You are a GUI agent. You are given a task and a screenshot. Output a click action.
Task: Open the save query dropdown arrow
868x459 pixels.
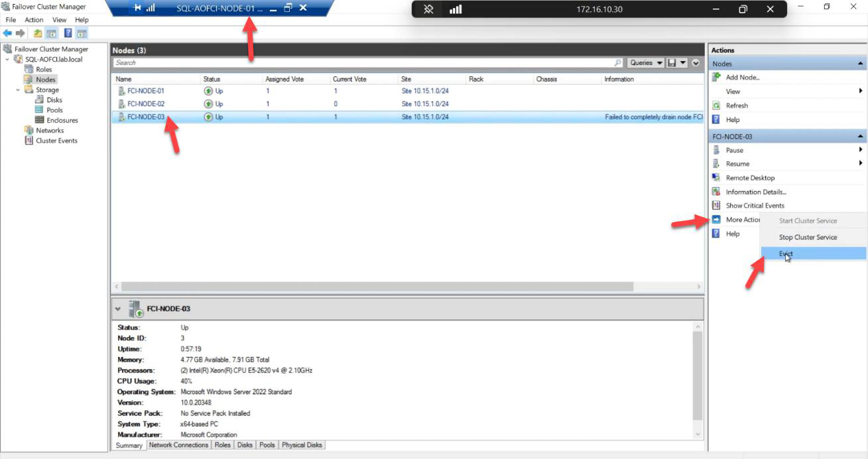click(x=682, y=63)
